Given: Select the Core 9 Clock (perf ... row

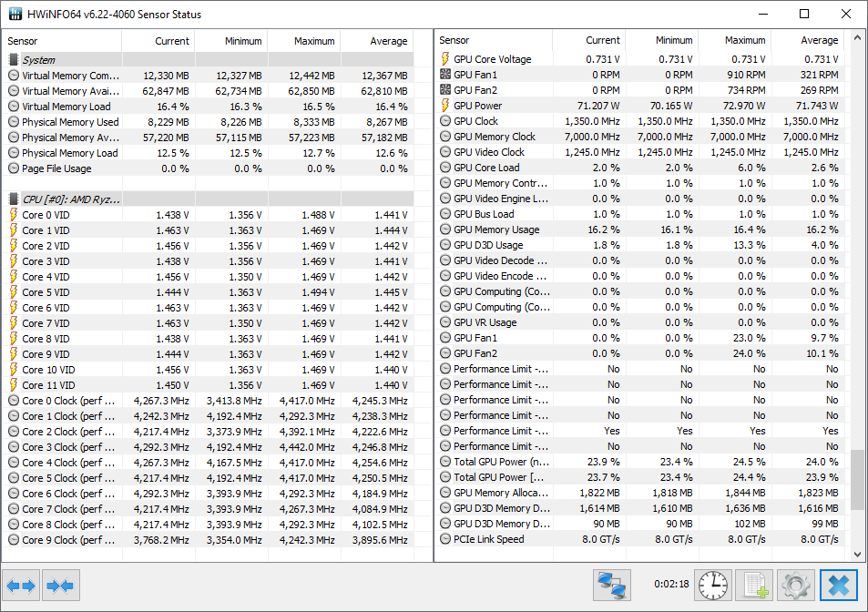Looking at the screenshot, I should coord(209,540).
